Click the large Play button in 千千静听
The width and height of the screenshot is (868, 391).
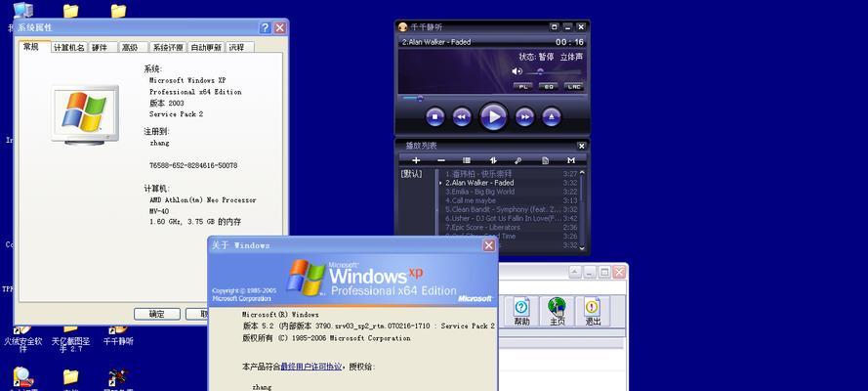point(493,117)
